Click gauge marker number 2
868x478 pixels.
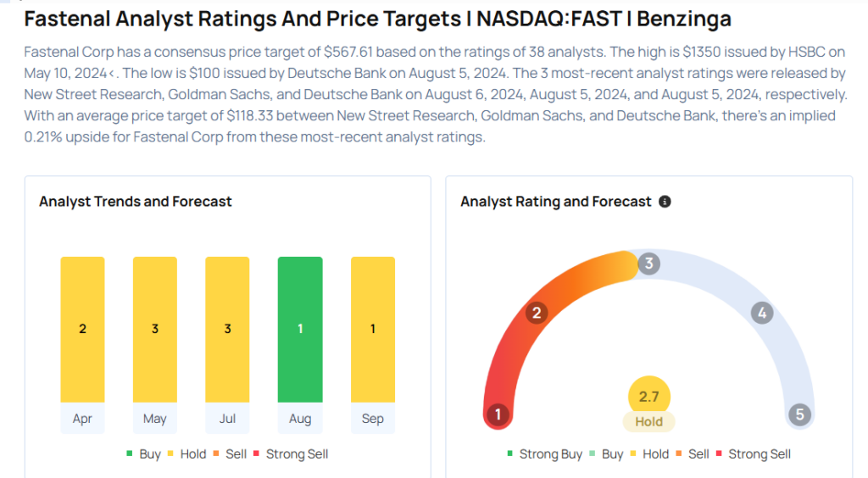coord(536,313)
